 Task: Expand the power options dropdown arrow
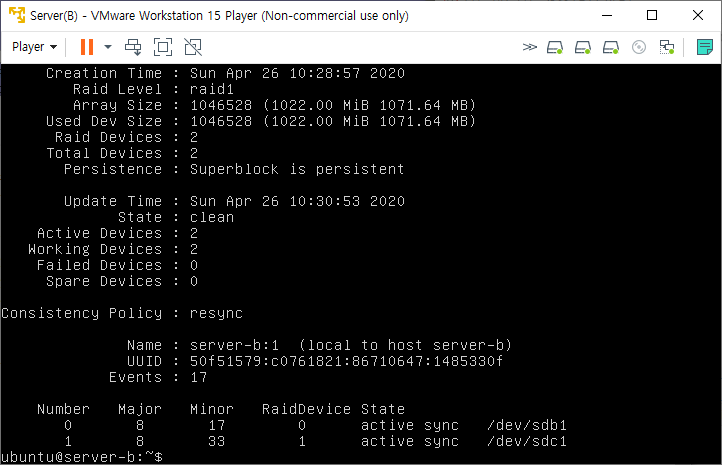(108, 47)
